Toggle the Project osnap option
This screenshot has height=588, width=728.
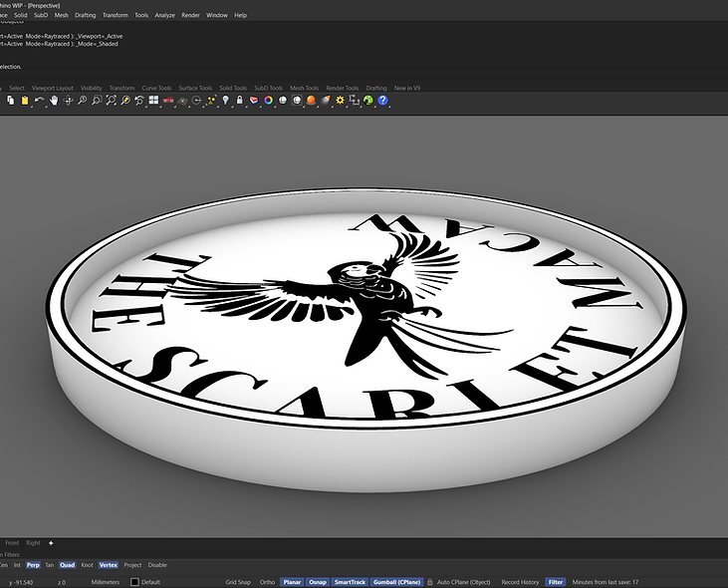(x=132, y=565)
